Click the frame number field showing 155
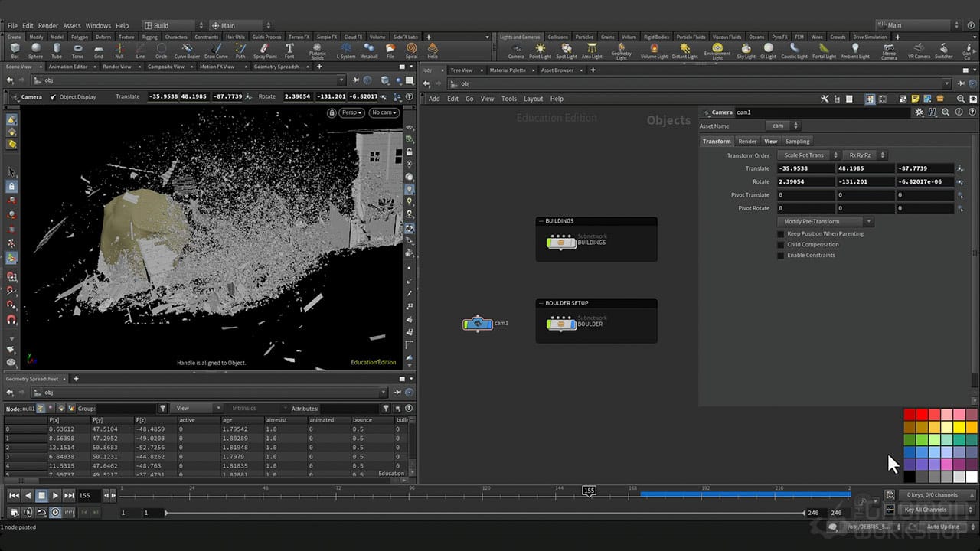Image resolution: width=980 pixels, height=551 pixels. click(84, 495)
